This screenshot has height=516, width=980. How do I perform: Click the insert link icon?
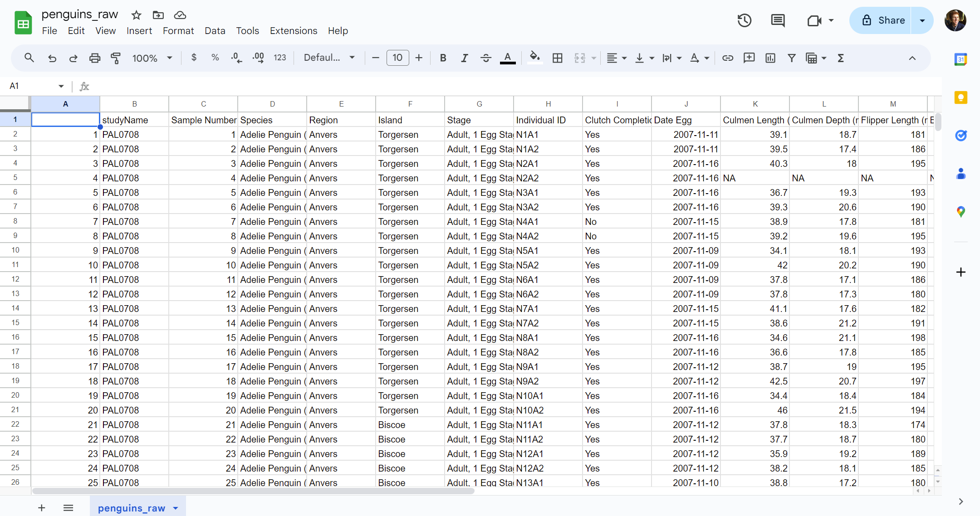tap(727, 58)
